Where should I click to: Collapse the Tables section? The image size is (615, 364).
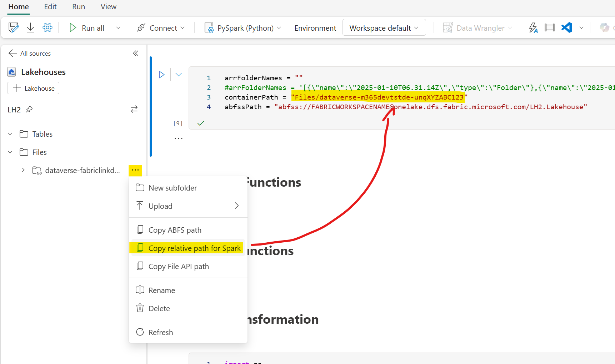[x=10, y=134]
